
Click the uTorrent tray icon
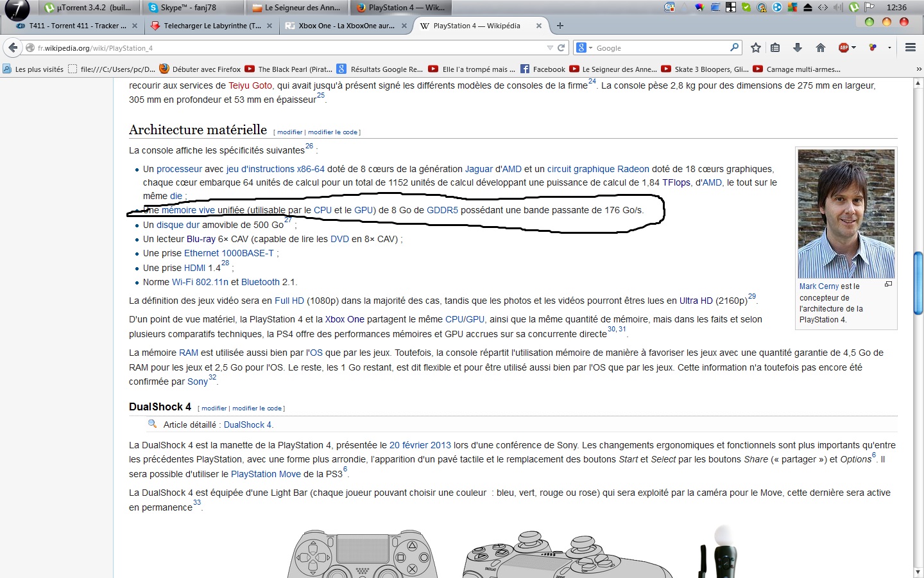click(854, 8)
